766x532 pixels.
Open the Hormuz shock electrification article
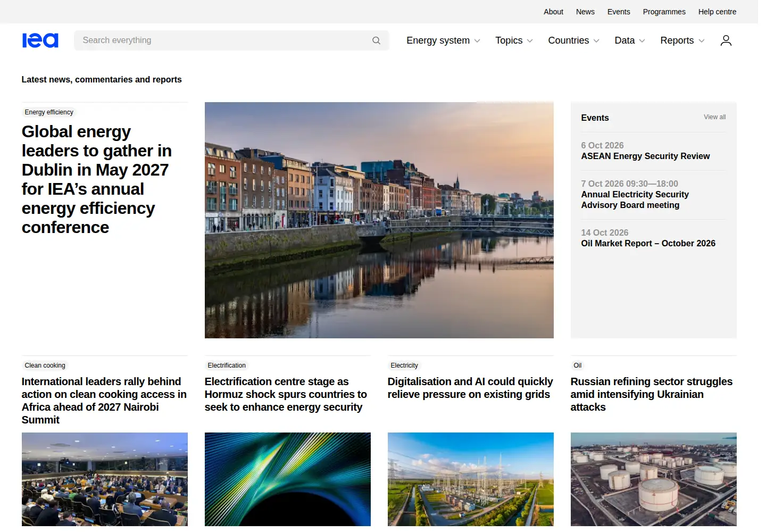[286, 394]
